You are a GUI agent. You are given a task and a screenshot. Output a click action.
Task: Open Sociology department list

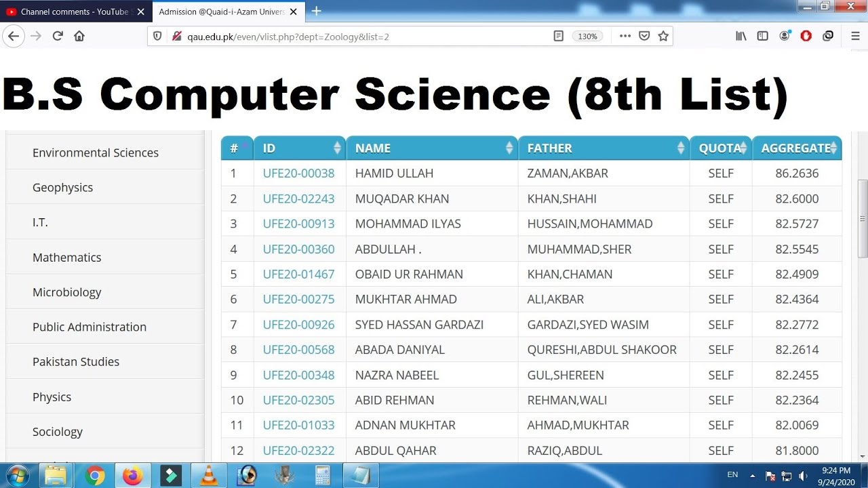coord(58,431)
